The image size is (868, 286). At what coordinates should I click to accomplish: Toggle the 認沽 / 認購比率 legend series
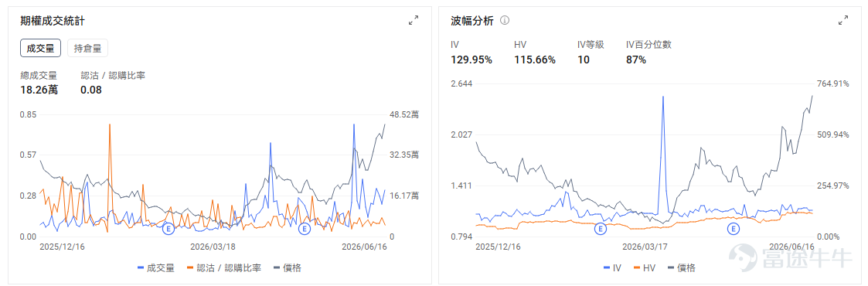tap(224, 268)
